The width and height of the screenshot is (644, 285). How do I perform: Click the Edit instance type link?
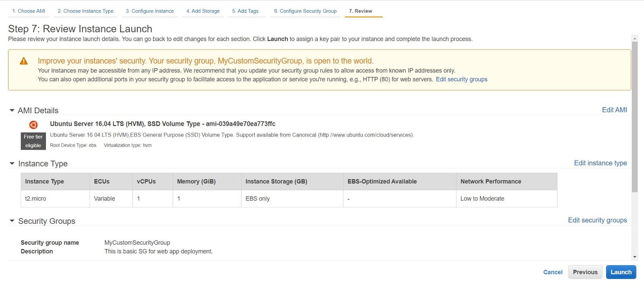point(600,163)
